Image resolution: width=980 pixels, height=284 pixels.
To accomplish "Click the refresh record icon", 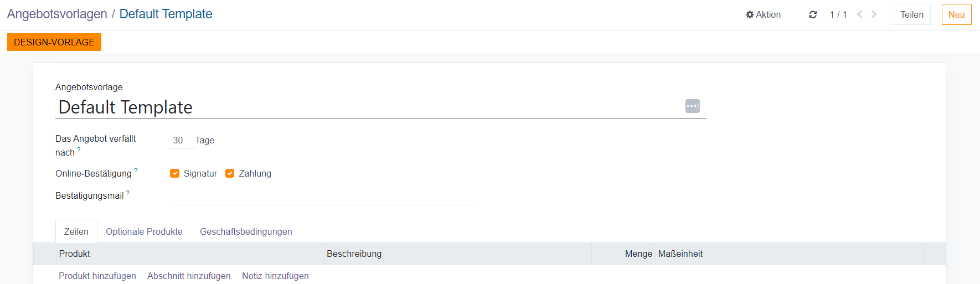I will coord(813,15).
